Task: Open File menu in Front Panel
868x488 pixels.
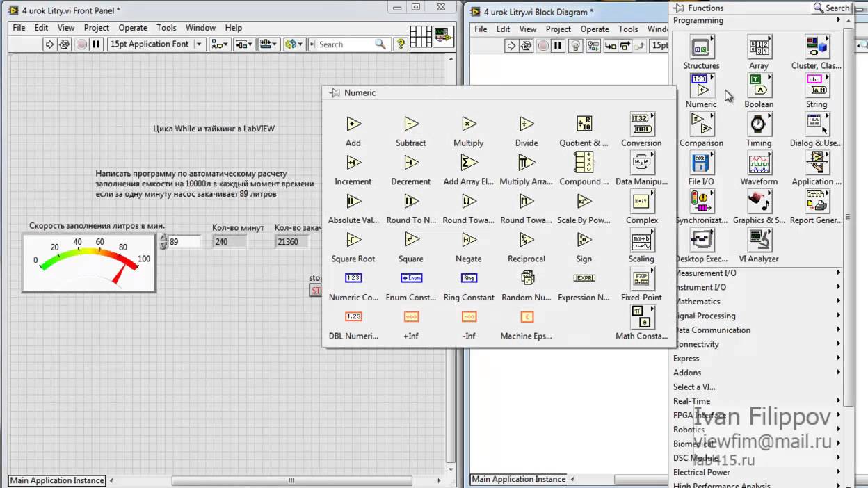Action: coord(19,28)
